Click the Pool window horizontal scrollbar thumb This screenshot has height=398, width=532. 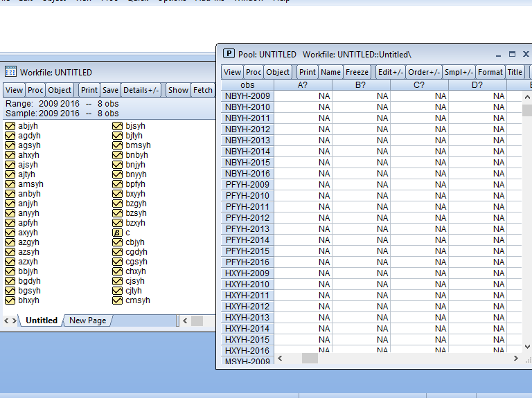(310, 359)
